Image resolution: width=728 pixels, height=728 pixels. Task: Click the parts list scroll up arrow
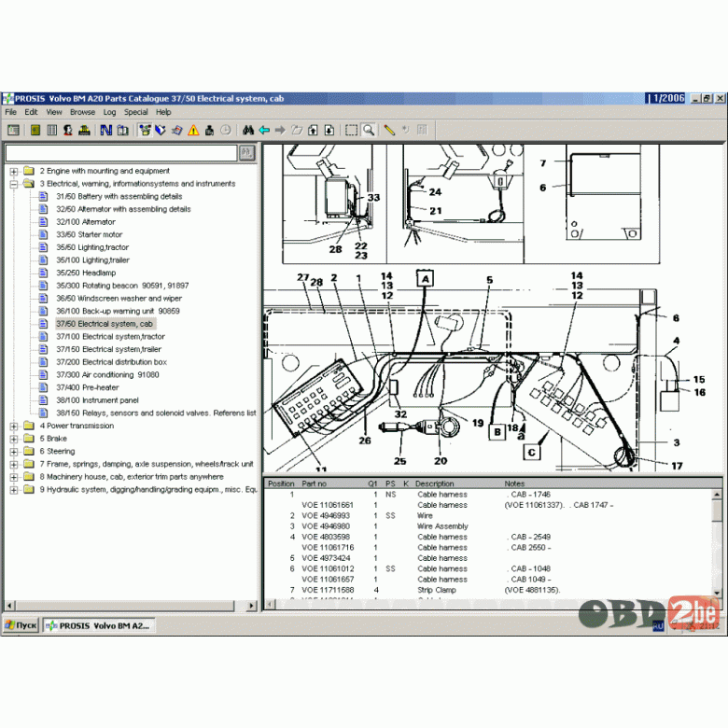(717, 495)
